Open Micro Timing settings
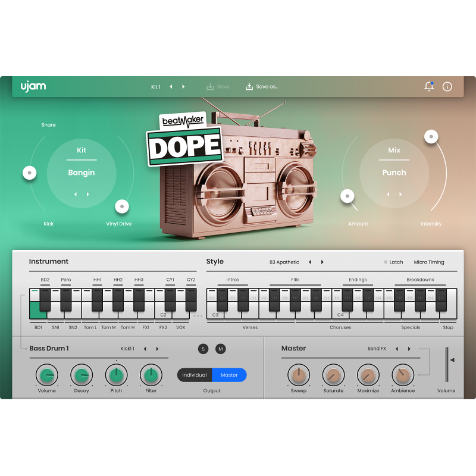Screen dimensions: 476x476 click(428, 262)
